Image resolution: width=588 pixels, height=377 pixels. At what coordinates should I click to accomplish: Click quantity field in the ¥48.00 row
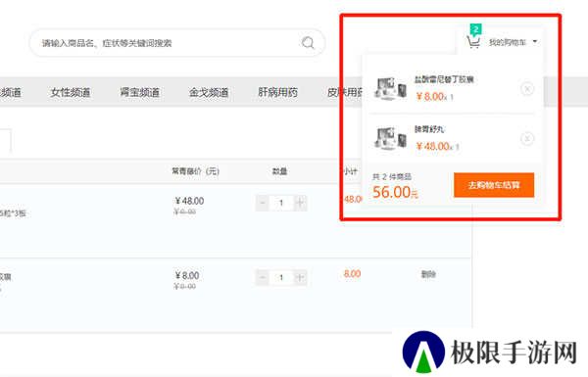[x=281, y=203]
